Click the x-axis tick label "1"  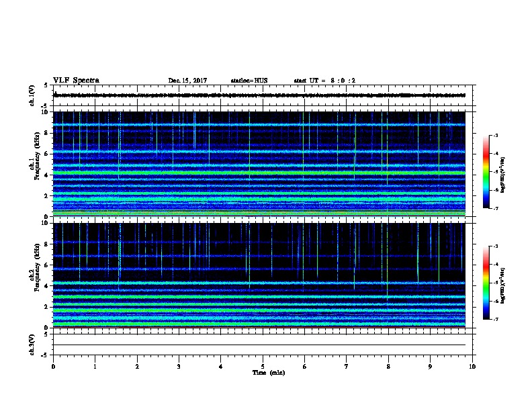tap(95, 367)
